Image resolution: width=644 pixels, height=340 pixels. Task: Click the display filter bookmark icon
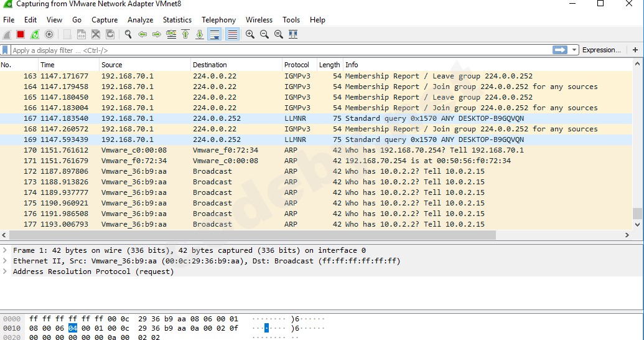coord(6,50)
